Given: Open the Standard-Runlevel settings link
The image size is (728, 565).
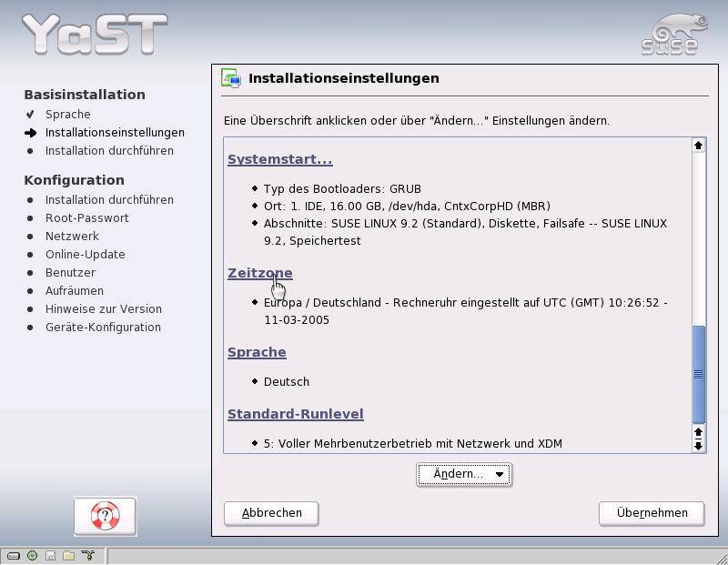Looking at the screenshot, I should (x=295, y=414).
